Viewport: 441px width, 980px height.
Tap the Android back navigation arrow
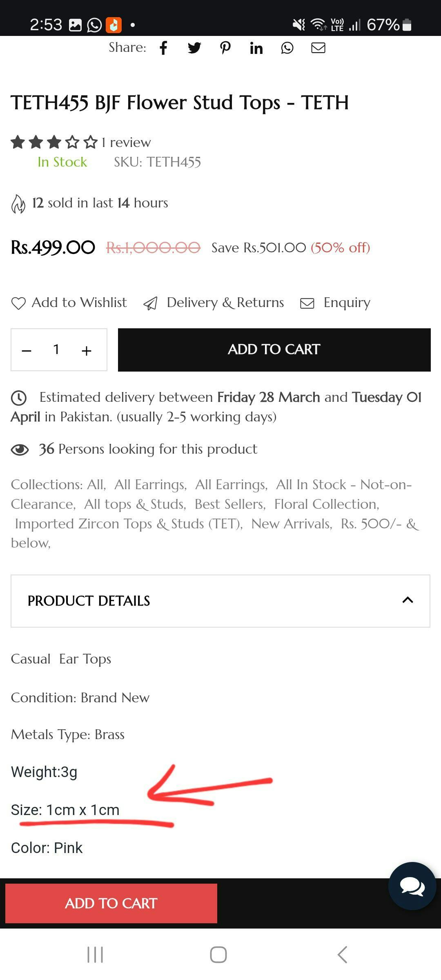(x=342, y=955)
